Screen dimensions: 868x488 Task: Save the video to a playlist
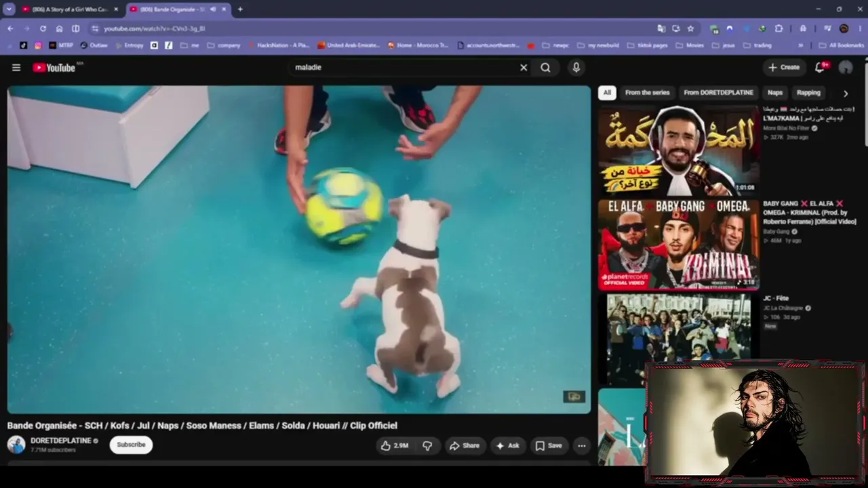(x=549, y=445)
